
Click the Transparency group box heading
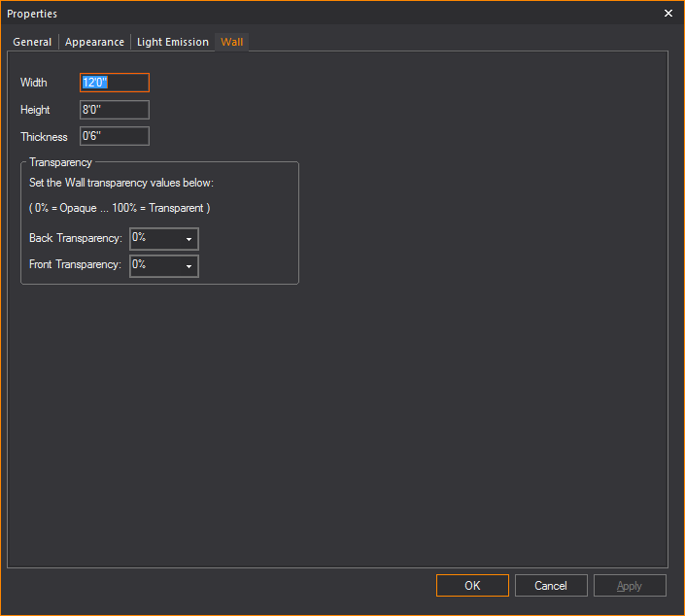[x=60, y=162]
